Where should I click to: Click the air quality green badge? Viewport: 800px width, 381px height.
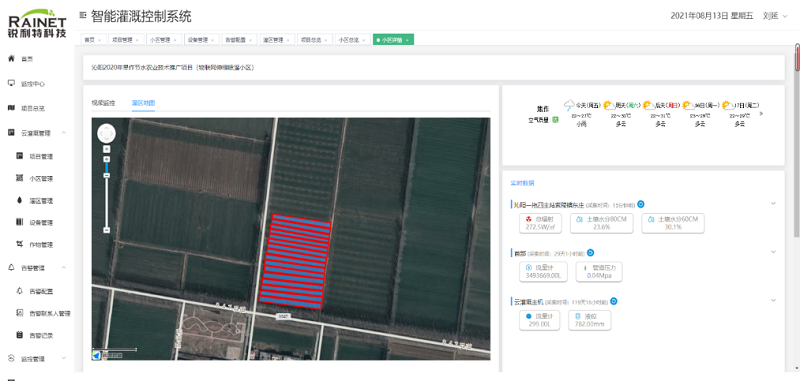click(555, 120)
